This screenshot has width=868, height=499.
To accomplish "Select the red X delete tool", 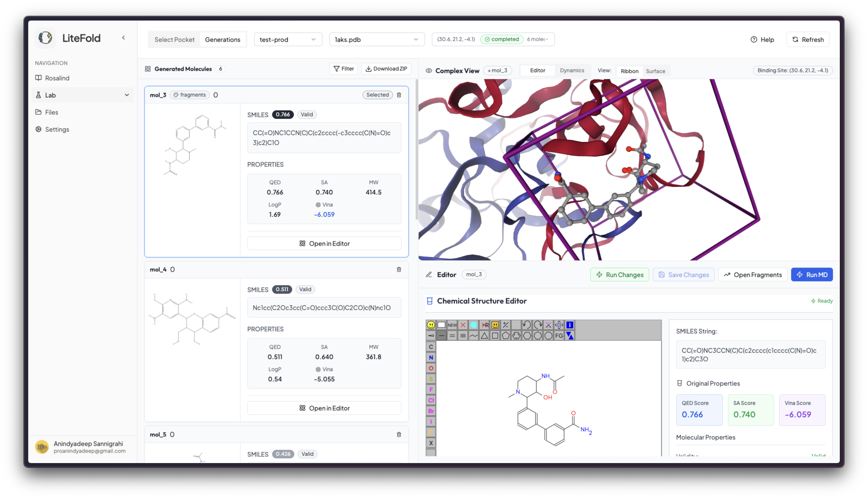I will pyautogui.click(x=463, y=325).
